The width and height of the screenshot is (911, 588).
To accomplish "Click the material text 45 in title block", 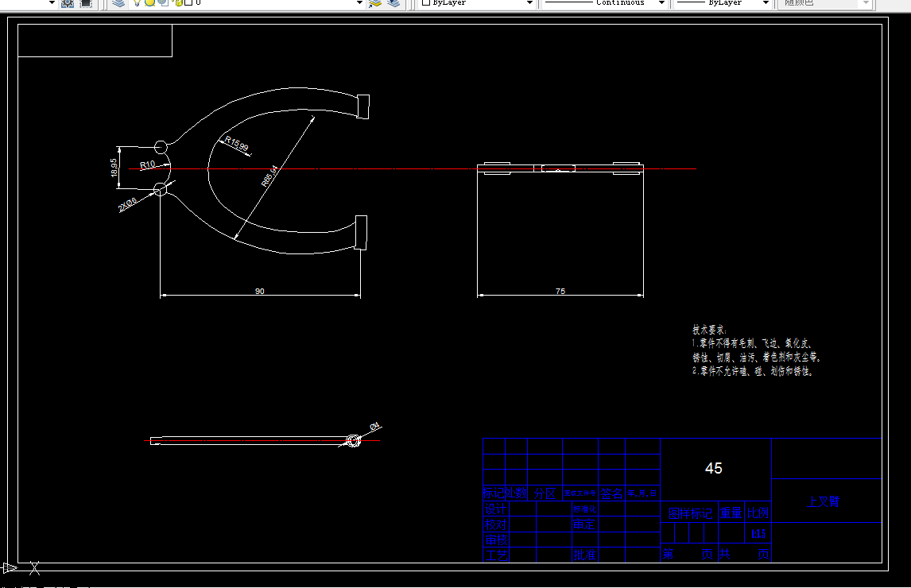I will tap(714, 468).
